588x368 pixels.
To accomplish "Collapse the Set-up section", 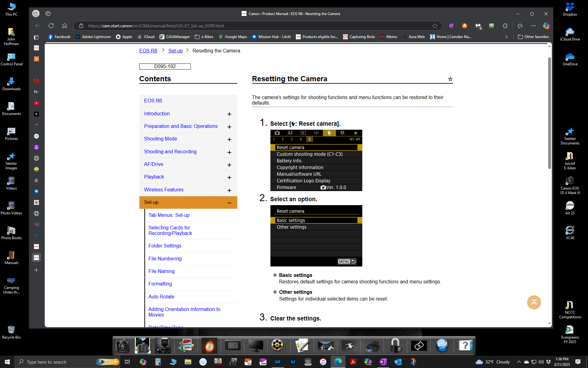I will (229, 203).
